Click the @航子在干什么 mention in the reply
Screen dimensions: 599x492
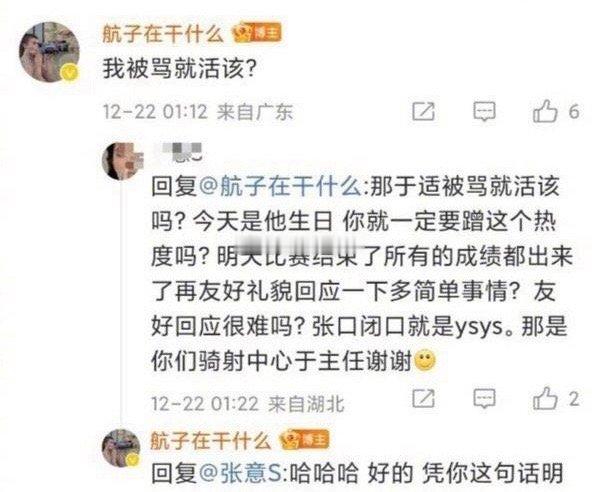point(280,187)
